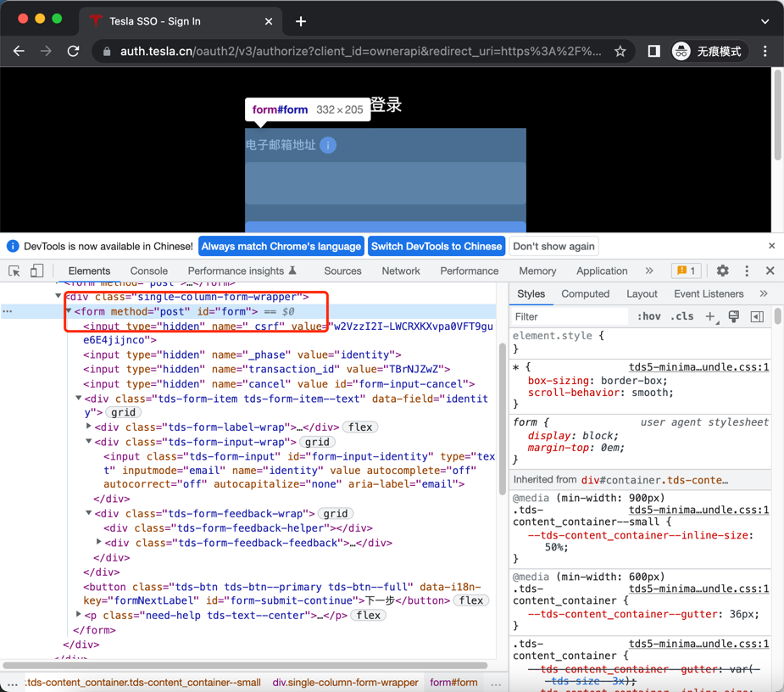Click the lock icon in address bar
784x692 pixels.
pyautogui.click(x=106, y=52)
